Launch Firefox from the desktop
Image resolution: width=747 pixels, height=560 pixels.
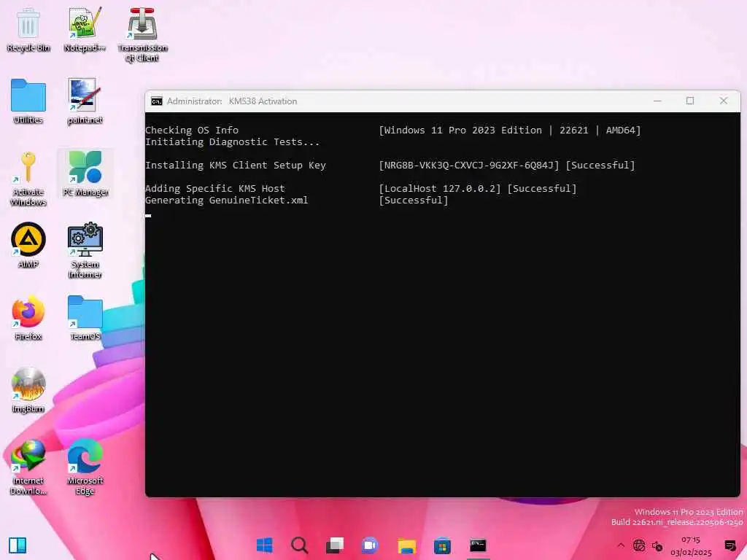[28, 318]
